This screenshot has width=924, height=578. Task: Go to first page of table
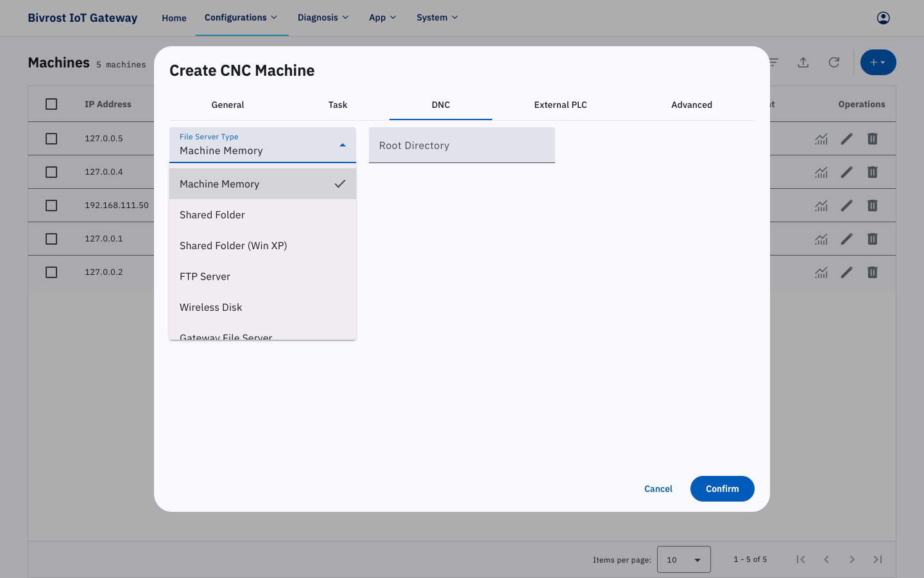pyautogui.click(x=801, y=559)
